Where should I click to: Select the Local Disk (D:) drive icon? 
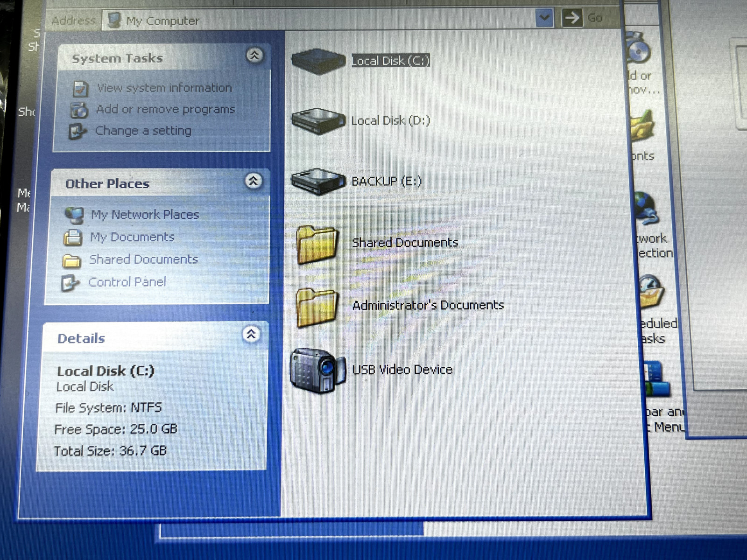tap(318, 120)
